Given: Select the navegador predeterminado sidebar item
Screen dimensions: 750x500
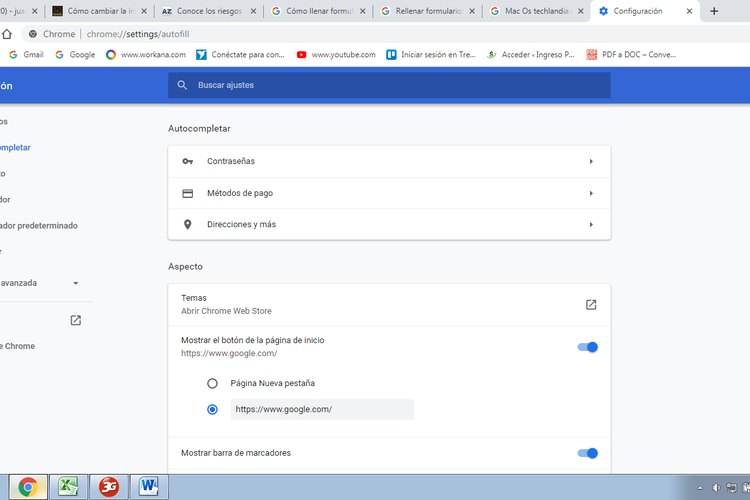Looking at the screenshot, I should (39, 226).
